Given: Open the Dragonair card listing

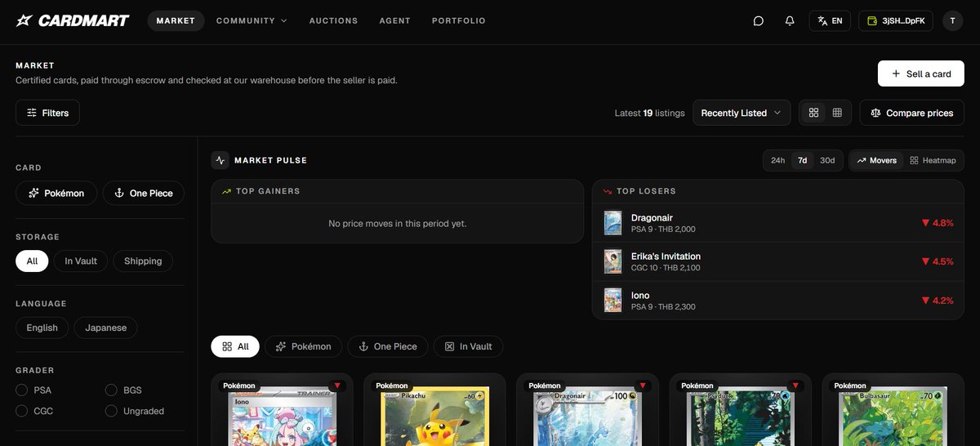Looking at the screenshot, I should [587, 410].
